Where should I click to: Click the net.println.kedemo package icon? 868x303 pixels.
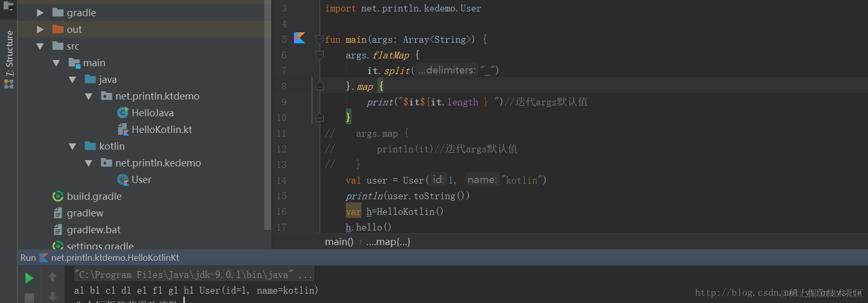click(107, 162)
